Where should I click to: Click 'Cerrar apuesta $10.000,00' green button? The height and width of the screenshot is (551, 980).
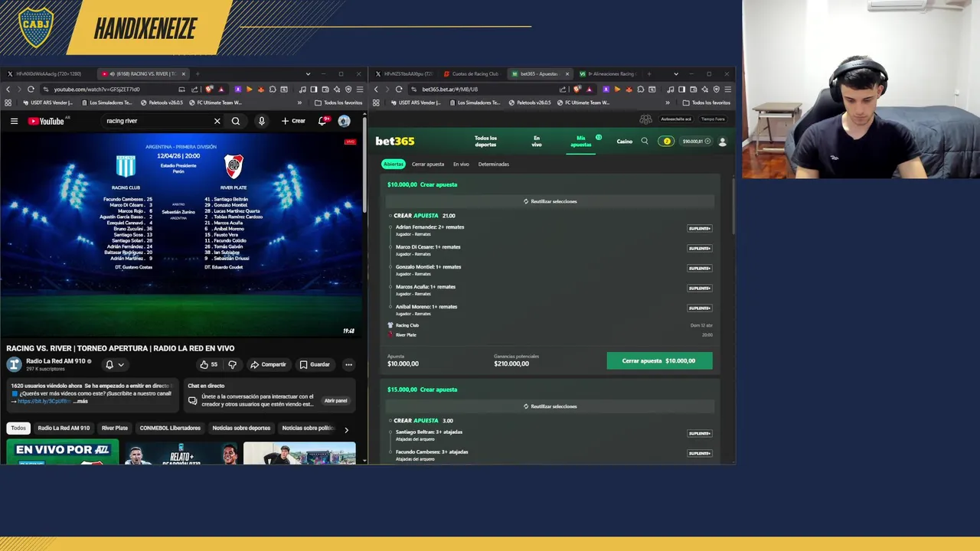tap(659, 360)
